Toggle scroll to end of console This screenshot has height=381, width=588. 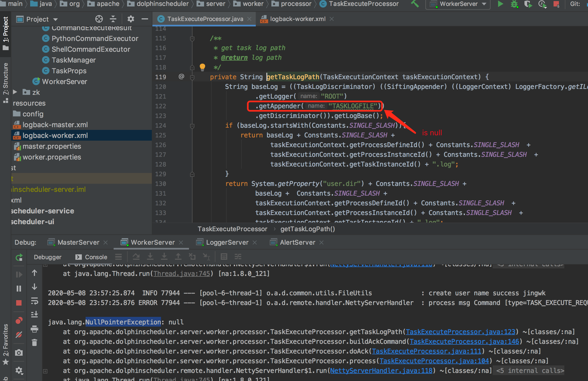point(34,314)
